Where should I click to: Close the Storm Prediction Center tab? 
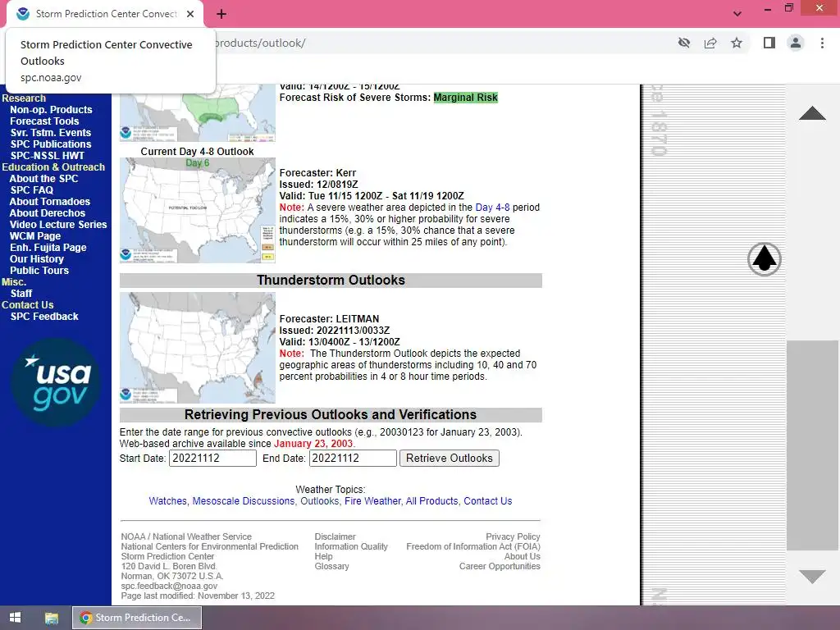(x=190, y=14)
